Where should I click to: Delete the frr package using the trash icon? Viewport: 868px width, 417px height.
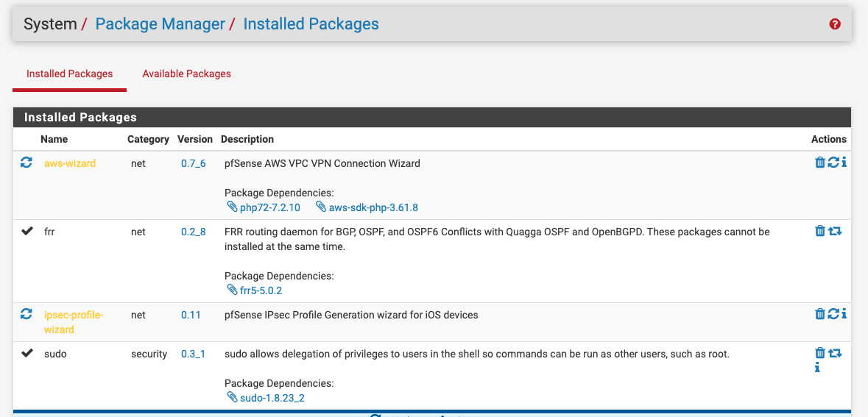(x=819, y=231)
